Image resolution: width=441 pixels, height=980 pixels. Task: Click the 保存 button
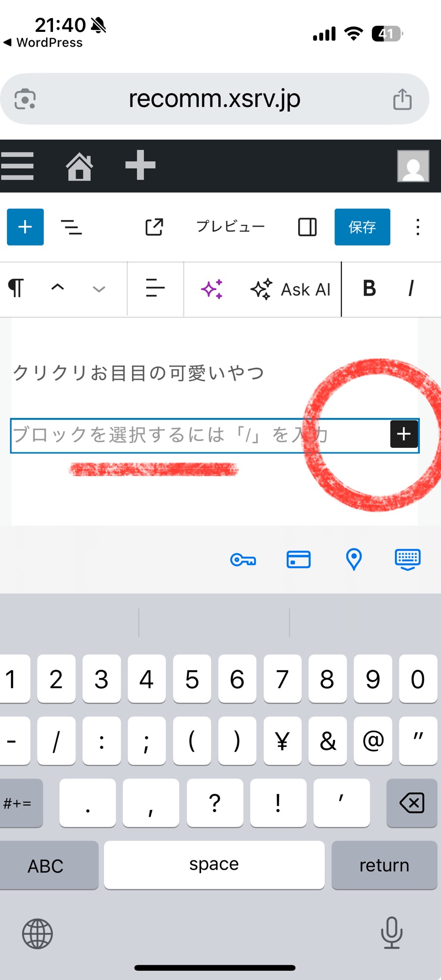click(363, 227)
